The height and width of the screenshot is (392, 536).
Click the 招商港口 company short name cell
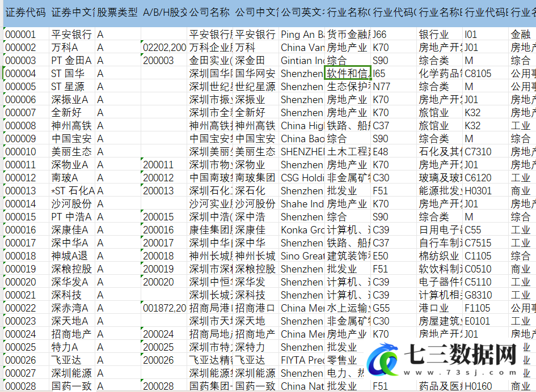[255, 308]
